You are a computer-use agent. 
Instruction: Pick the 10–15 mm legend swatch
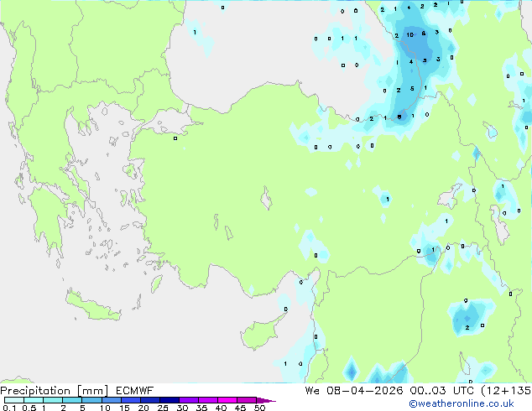point(111,400)
